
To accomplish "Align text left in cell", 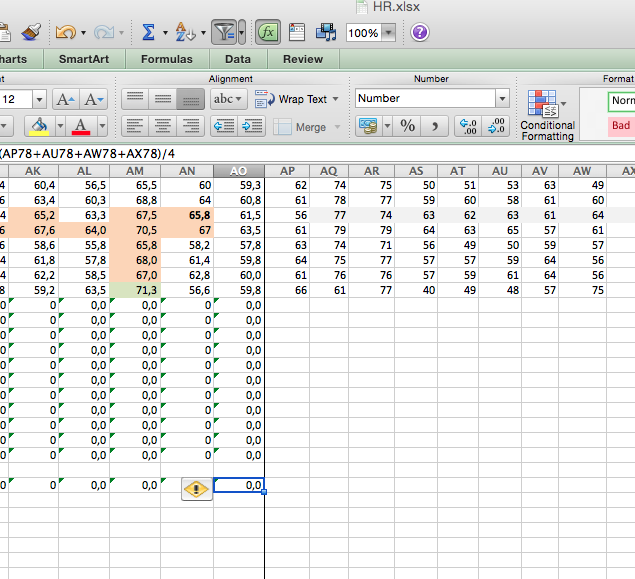I will tap(135, 126).
